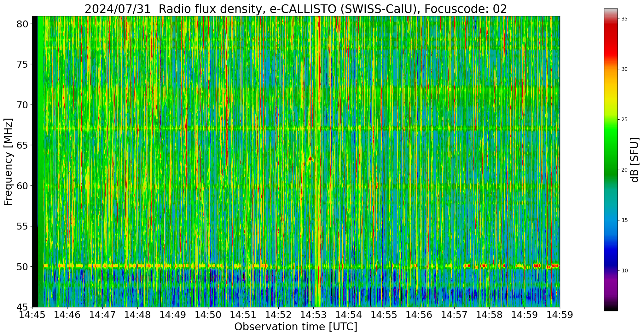Click the 45 MHz frequency tick label
Viewport: 644px width, 336px height.
point(22,307)
